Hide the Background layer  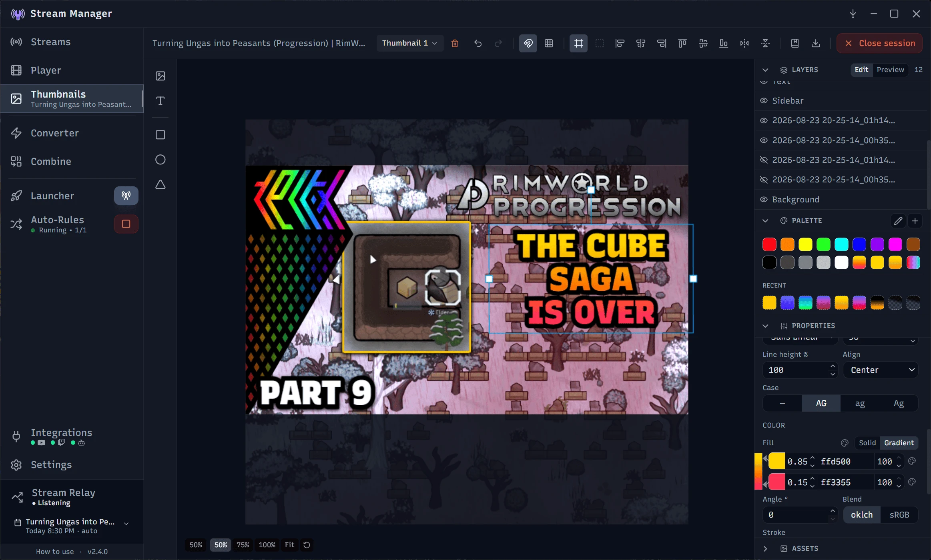pos(764,200)
